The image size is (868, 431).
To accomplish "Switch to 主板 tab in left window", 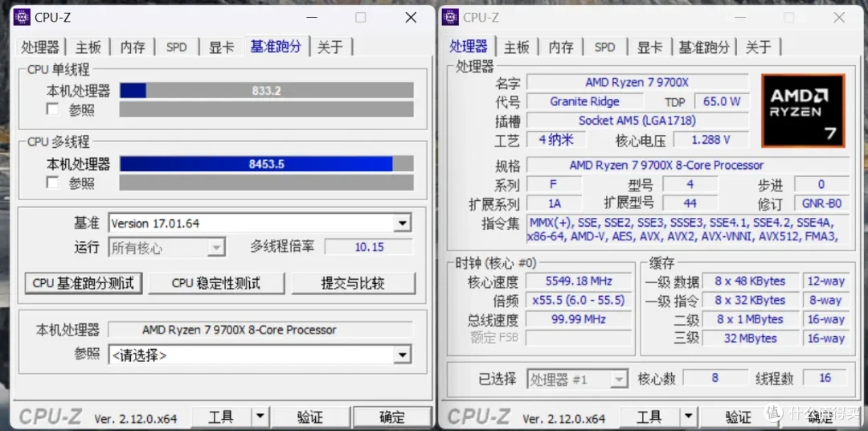I will pos(88,47).
